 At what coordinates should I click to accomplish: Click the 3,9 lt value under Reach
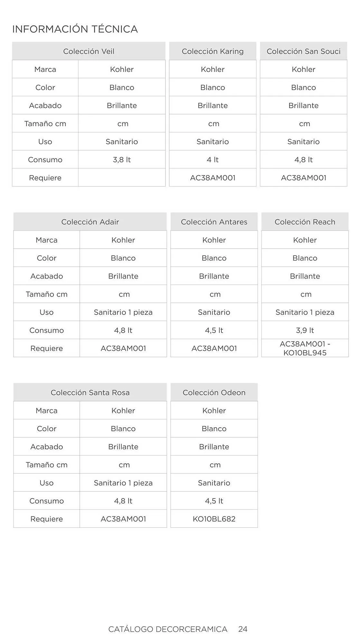(305, 330)
